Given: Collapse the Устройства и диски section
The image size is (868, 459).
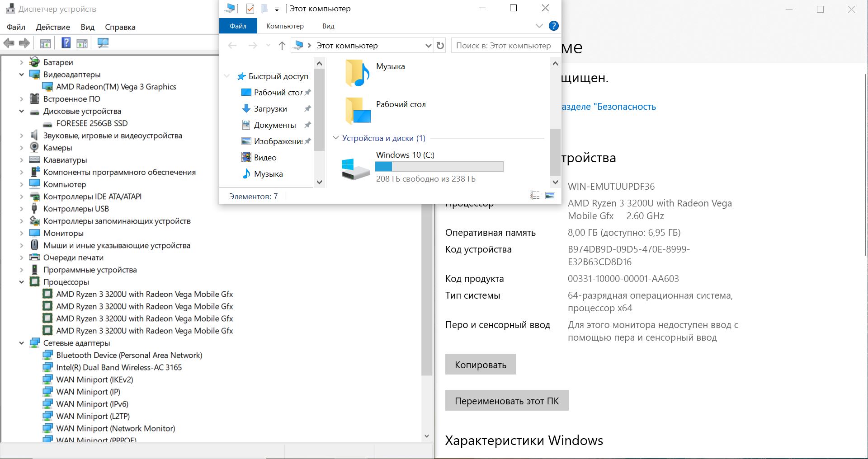Looking at the screenshot, I should tap(335, 138).
